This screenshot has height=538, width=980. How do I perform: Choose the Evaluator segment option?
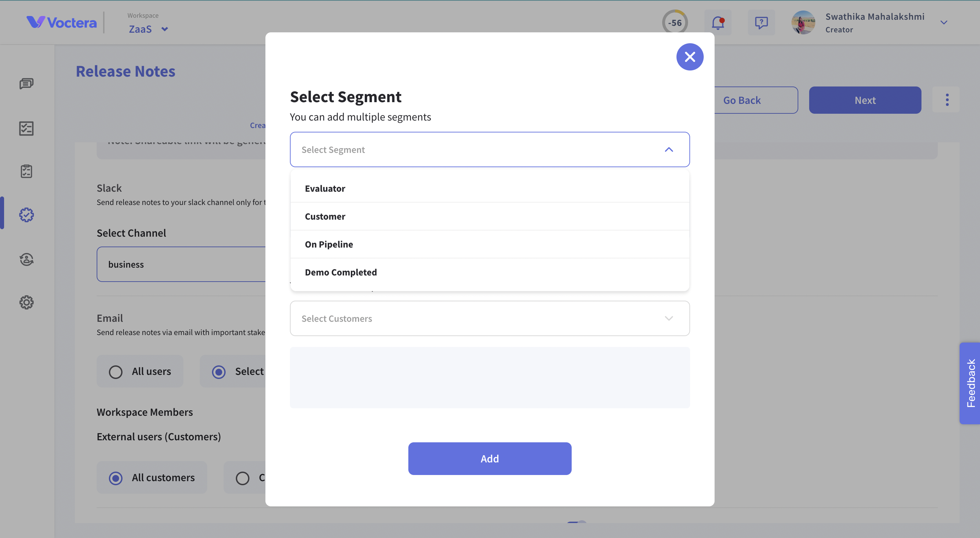pos(490,188)
